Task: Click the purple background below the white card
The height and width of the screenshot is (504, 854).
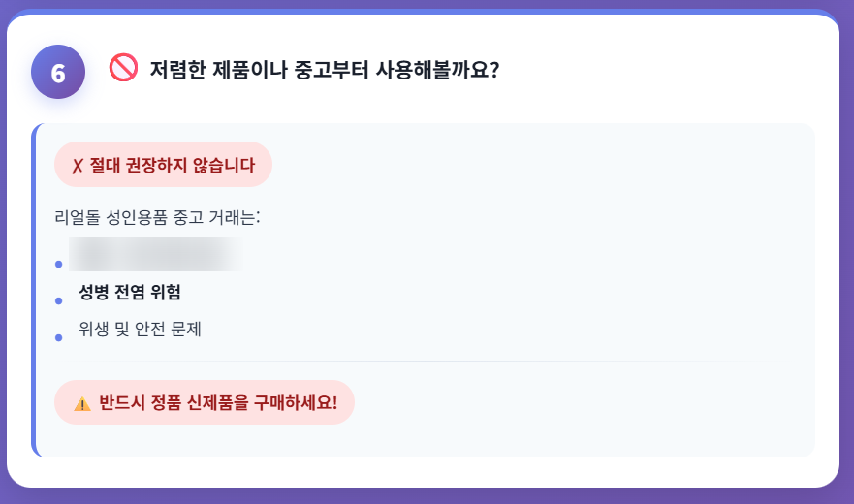Action: (427, 495)
